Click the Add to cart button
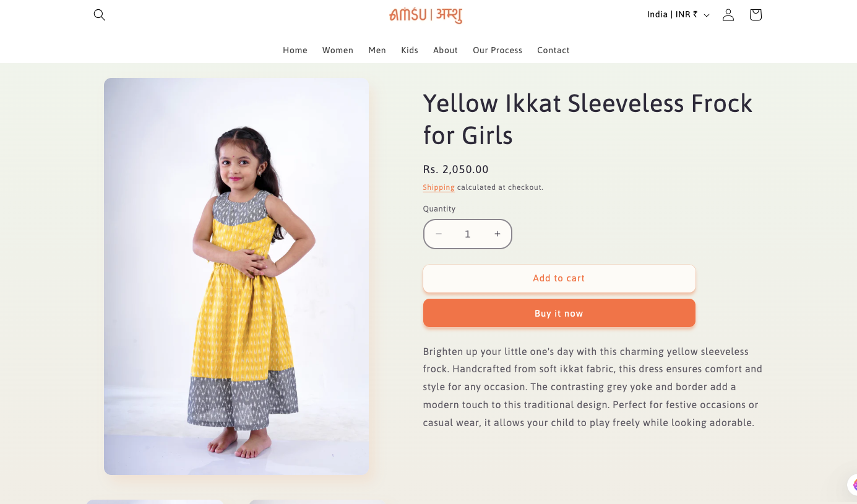Image resolution: width=857 pixels, height=504 pixels. click(x=559, y=278)
